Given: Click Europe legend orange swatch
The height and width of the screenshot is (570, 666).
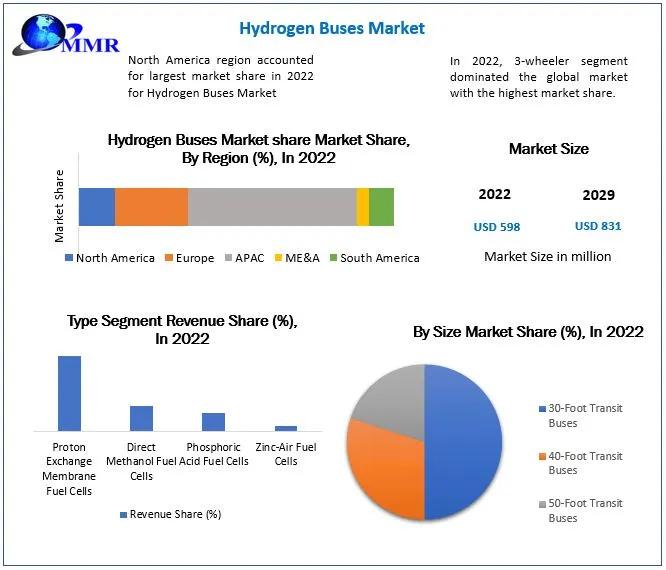Looking at the screenshot, I should pyautogui.click(x=169, y=258).
